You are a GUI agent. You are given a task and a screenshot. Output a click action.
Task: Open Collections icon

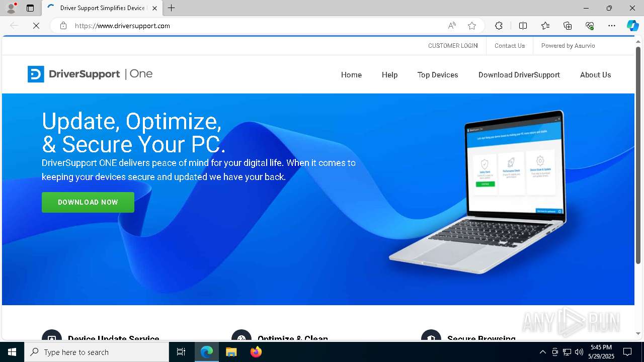568,26
